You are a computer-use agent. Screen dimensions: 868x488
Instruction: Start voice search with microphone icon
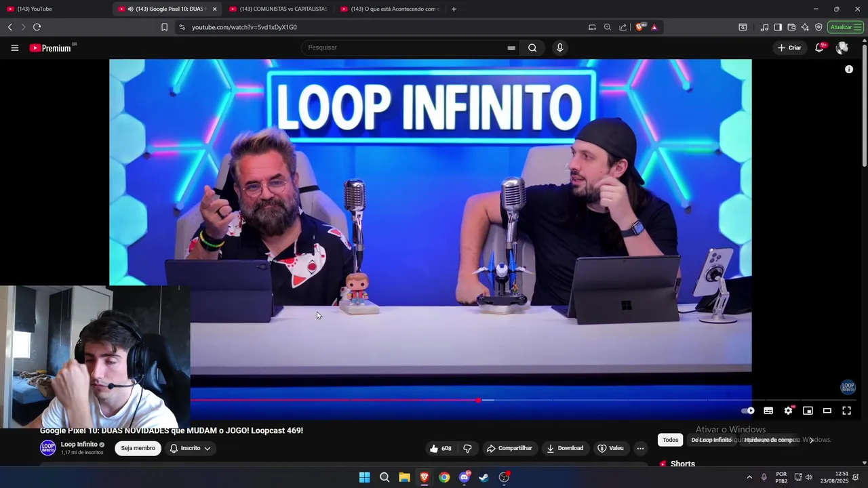559,47
